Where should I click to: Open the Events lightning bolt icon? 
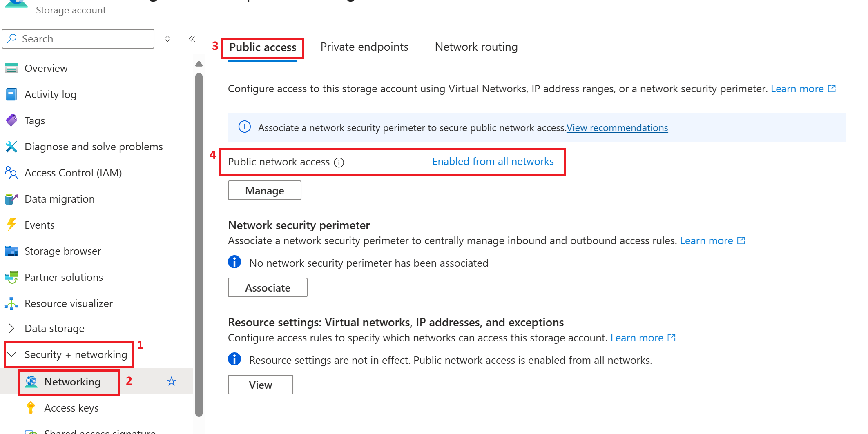pyautogui.click(x=11, y=225)
